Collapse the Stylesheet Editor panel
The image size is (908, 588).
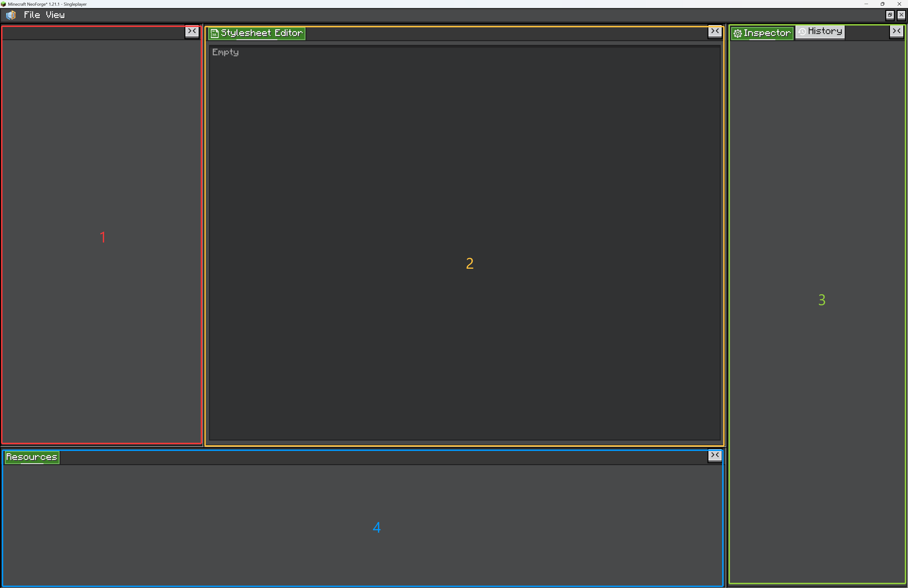coord(715,31)
